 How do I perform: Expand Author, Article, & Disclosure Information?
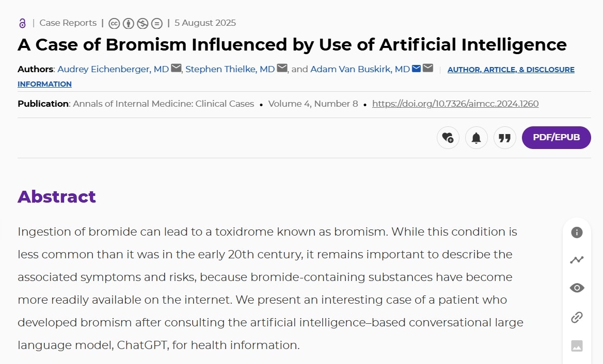tap(296, 77)
